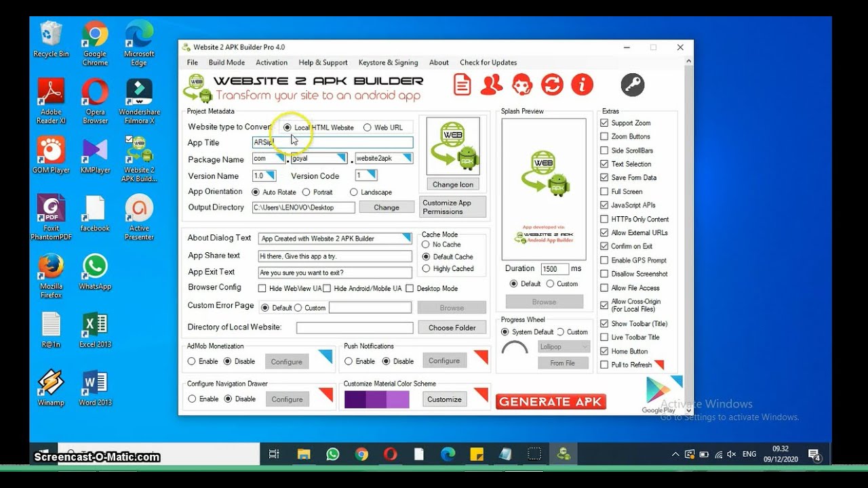Click the blue corner triangle in AdMob Monetization
This screenshot has width=868, height=488.
coord(325,356)
